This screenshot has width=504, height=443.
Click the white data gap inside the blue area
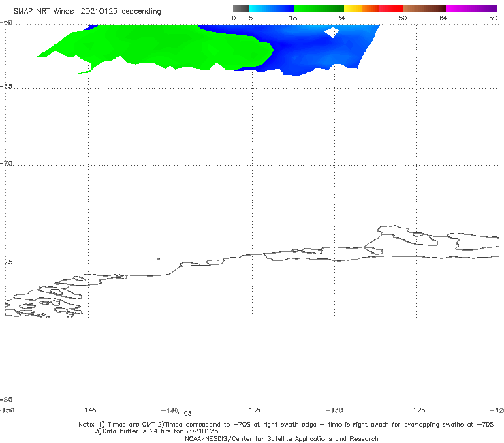(x=332, y=32)
